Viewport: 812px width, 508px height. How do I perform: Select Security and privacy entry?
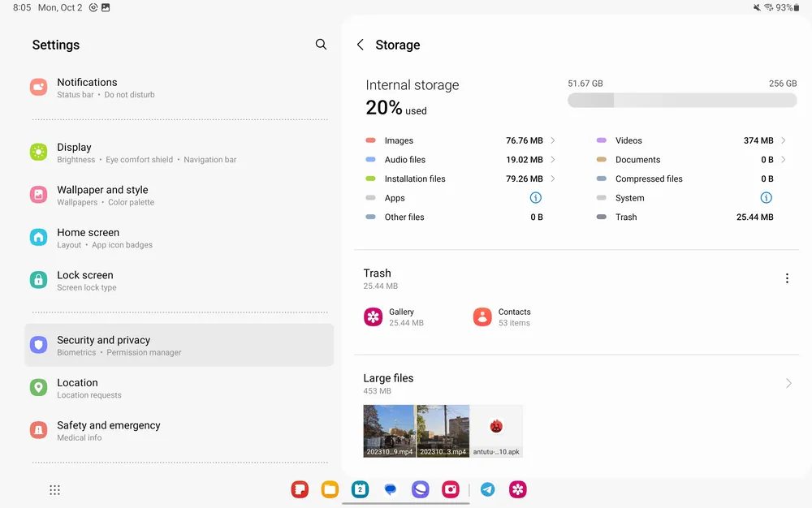coord(179,345)
